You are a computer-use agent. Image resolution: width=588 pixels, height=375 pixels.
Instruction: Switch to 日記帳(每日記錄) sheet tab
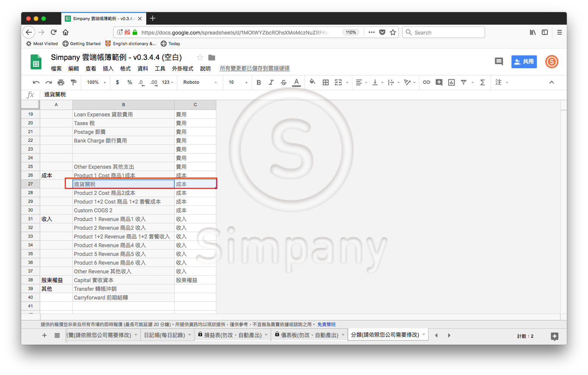coord(164,335)
